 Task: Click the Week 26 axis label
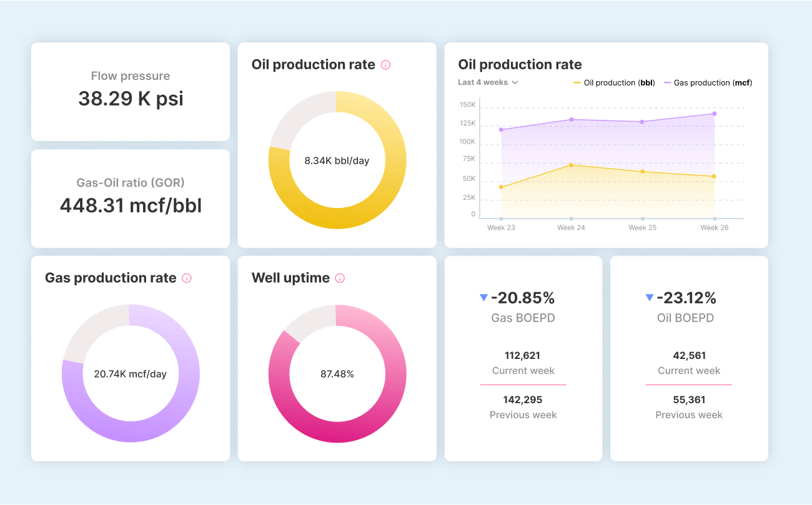click(x=715, y=227)
